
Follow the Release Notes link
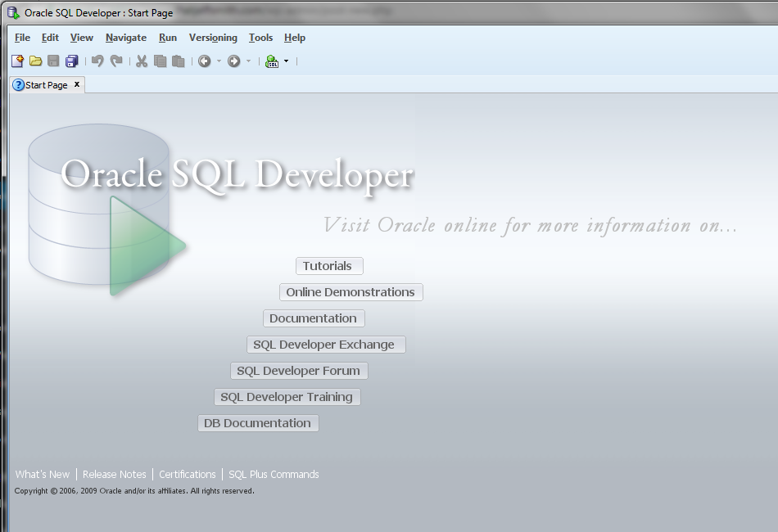pos(114,475)
